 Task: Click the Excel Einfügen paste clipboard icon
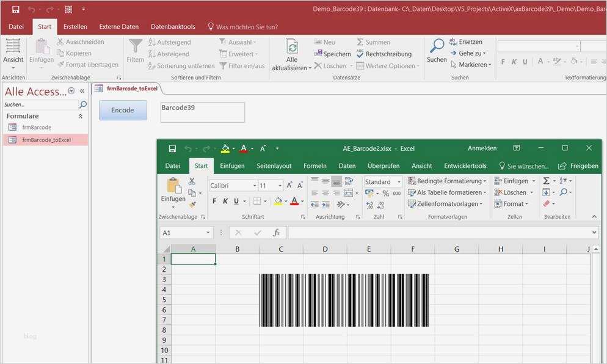(174, 186)
